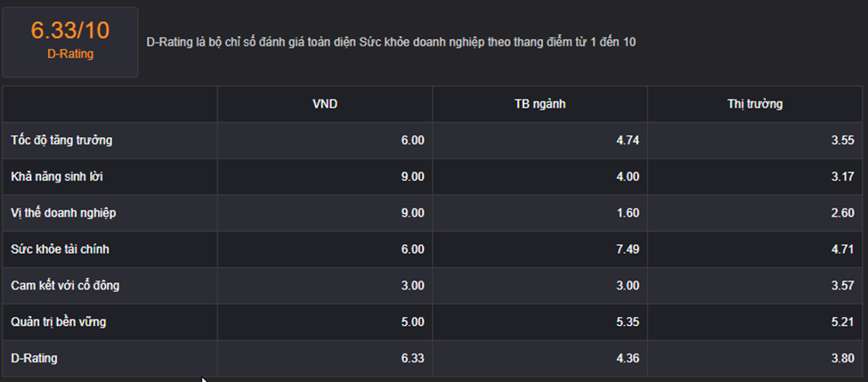The width and height of the screenshot is (868, 382).
Task: Click the Cam kết với cổ đông row label
Action: coord(65,286)
